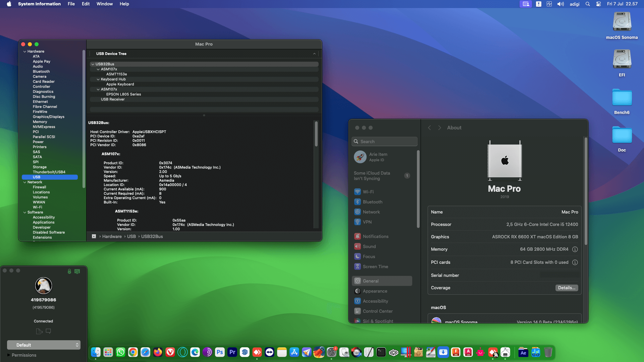Select Graphics/Displays in the Hardware list
Image resolution: width=644 pixels, height=362 pixels.
[x=49, y=117]
